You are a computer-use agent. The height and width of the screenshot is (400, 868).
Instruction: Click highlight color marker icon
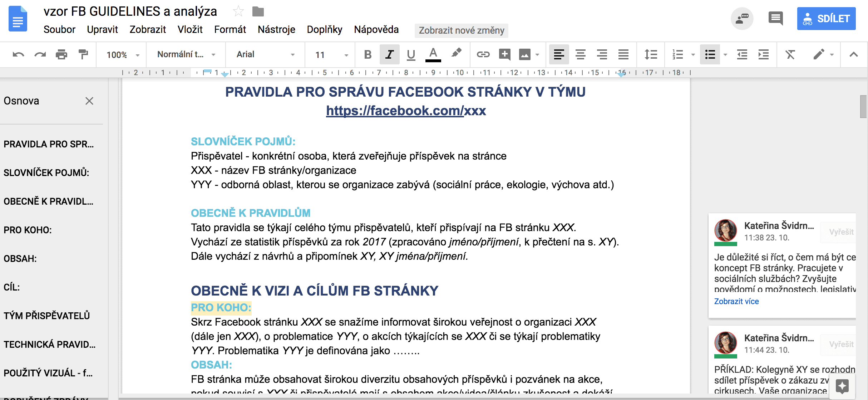pos(456,53)
